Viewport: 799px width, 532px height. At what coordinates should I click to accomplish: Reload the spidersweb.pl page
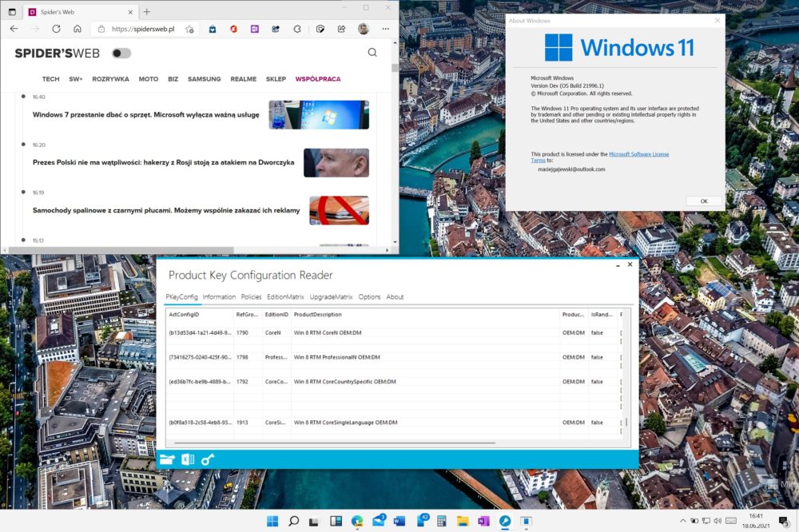point(56,29)
